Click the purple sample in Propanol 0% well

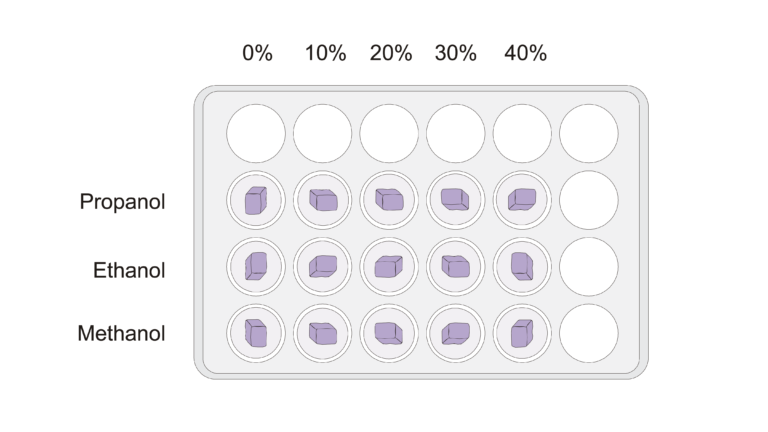[x=256, y=201]
